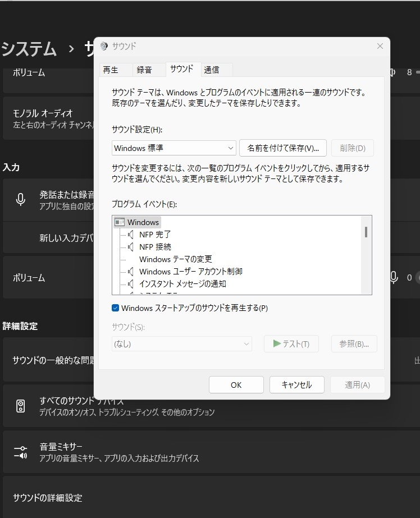Select インスタント メッセージの通知 event
420x518 pixels.
tap(182, 284)
